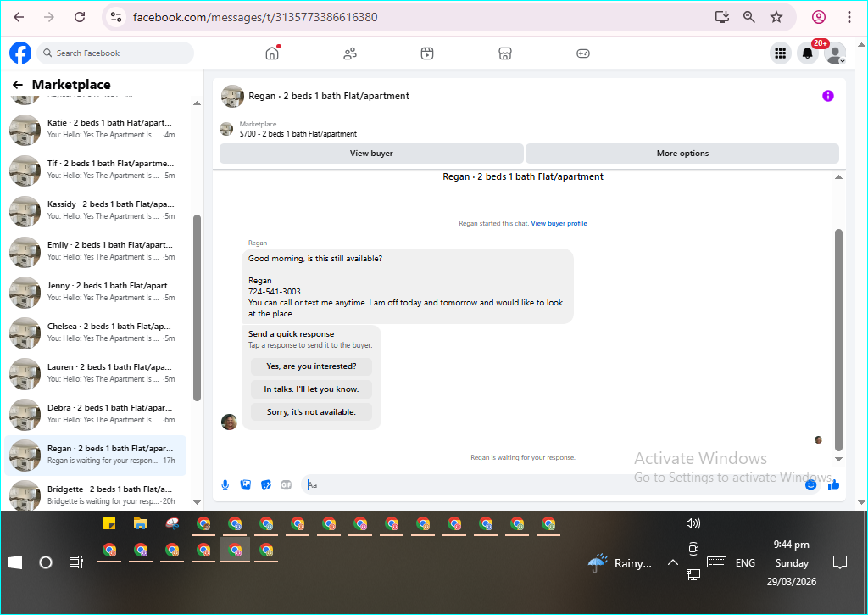Open File Explorer from the taskbar
Viewport: 868px width, 615px height.
pos(141,523)
